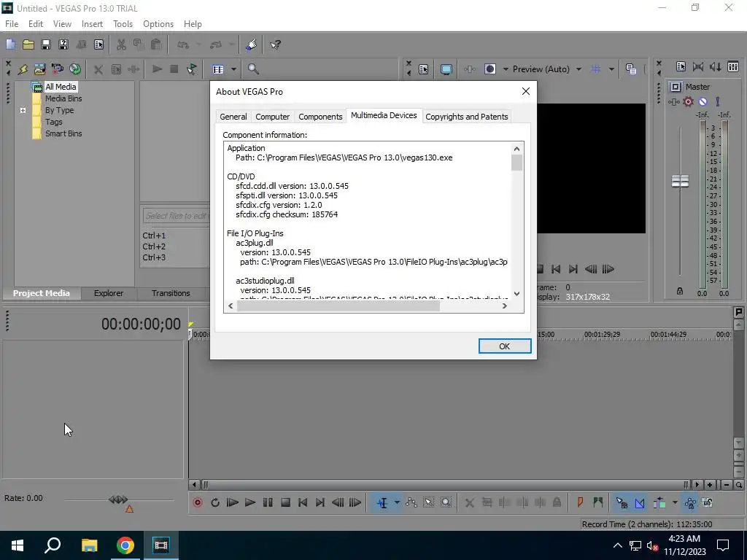Image resolution: width=747 pixels, height=560 pixels.
Task: Switch to the Computer tab
Action: coord(273,117)
